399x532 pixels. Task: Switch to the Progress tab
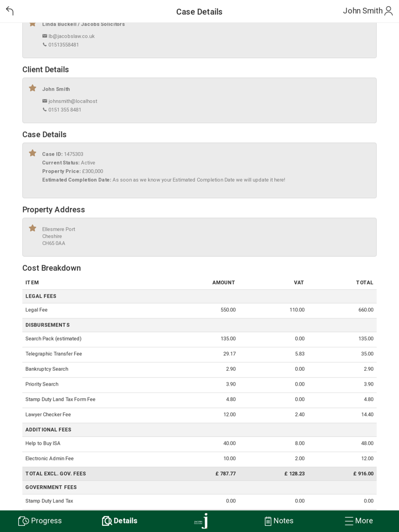(40, 521)
